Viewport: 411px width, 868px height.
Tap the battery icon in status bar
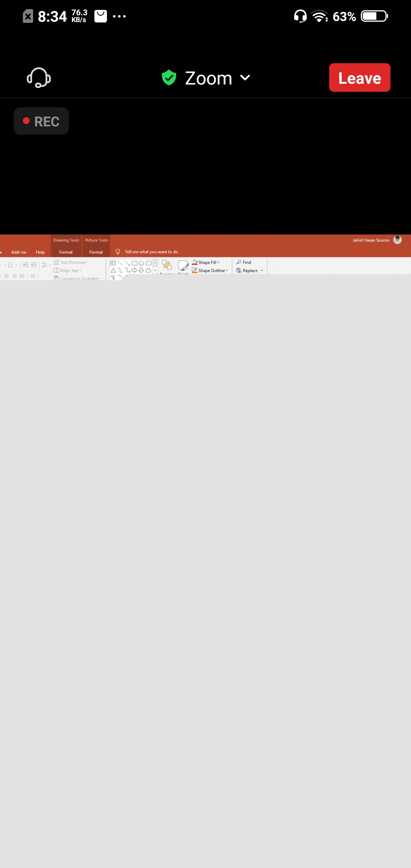[x=374, y=16]
